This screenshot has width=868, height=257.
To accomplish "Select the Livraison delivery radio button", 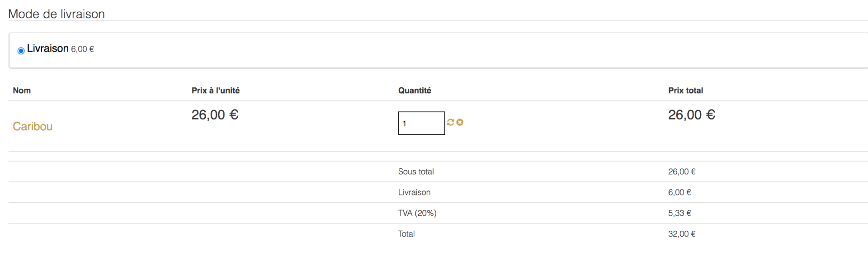I will 21,51.
